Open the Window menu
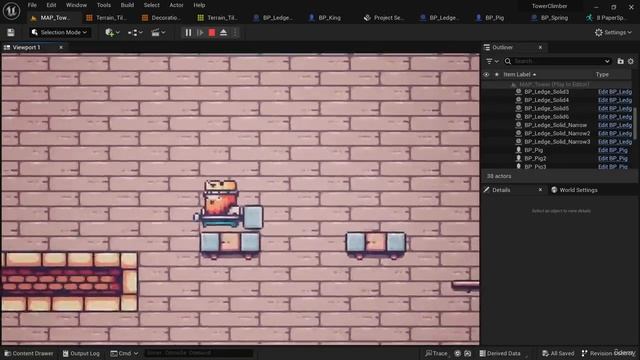The image size is (640, 360). 76,5
